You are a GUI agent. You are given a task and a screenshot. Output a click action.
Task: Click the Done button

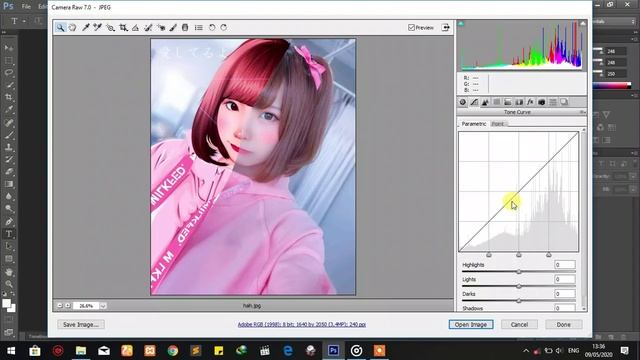coord(564,324)
